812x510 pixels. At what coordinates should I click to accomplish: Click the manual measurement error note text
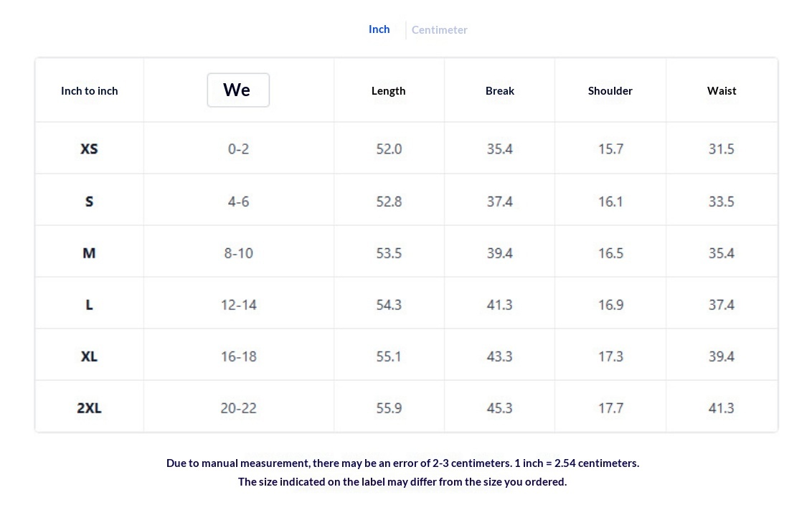click(x=402, y=463)
